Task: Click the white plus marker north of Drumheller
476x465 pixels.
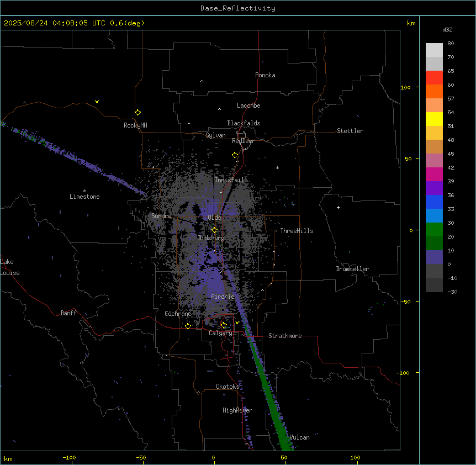Action: (338, 207)
